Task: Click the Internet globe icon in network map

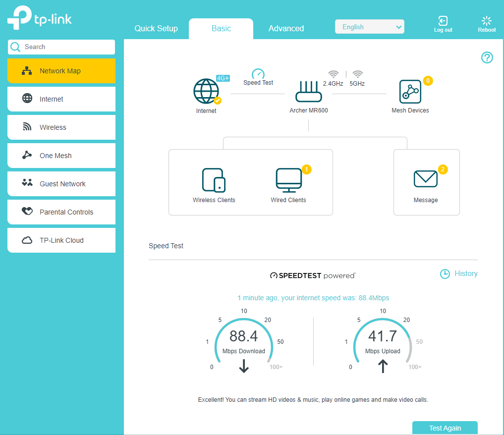Action: coord(206,92)
